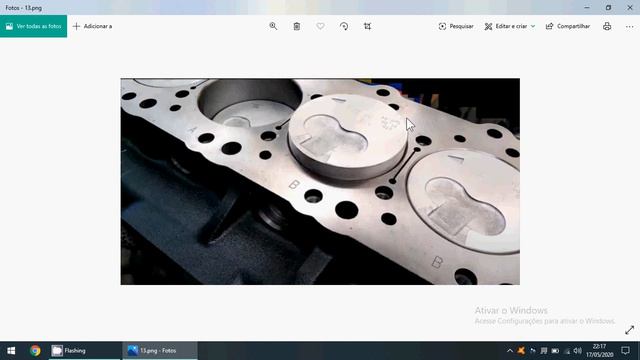Viewport: 640px width, 360px height.
Task: Select the crop tool icon
Action: (367, 26)
